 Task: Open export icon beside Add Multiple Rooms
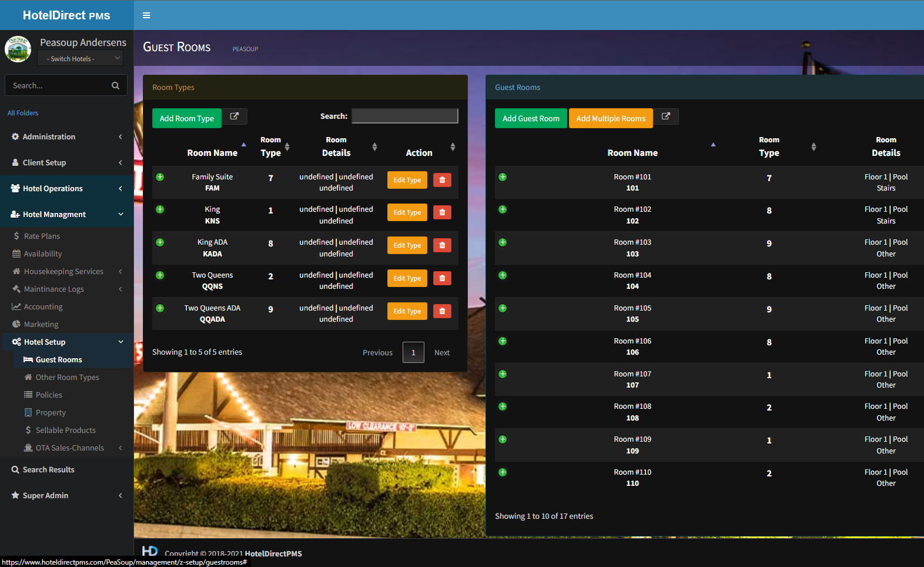click(666, 116)
